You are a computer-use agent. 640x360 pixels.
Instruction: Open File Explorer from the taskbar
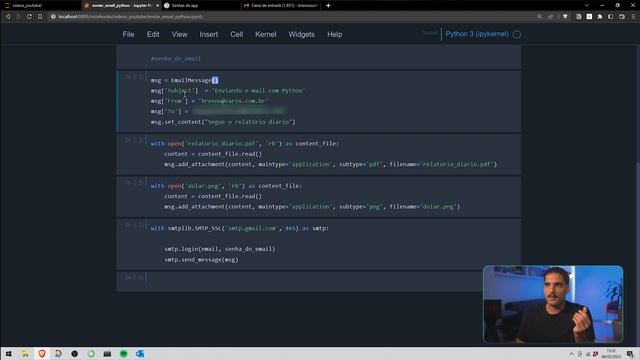25,353
